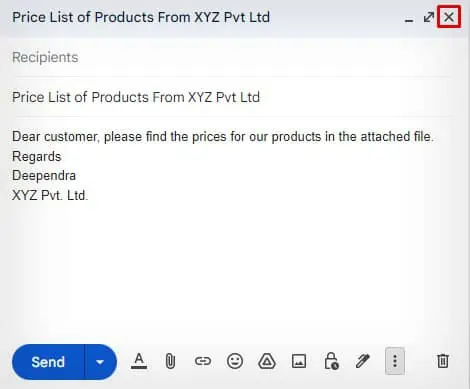Click the subject line field

click(232, 97)
